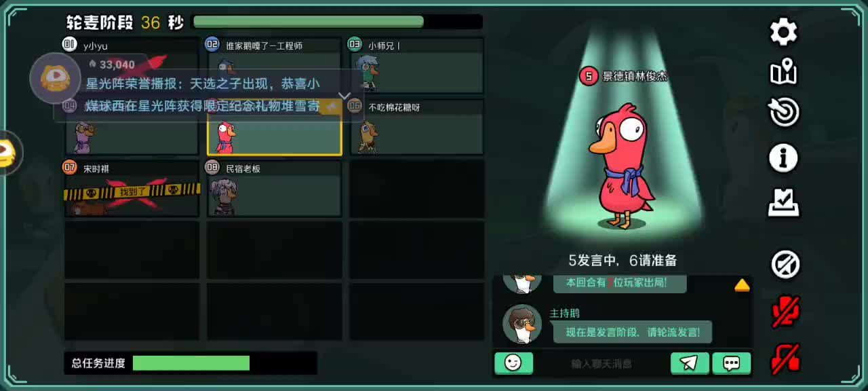The width and height of the screenshot is (868, 391).
Task: Select player 08 民宿老板 card
Action: pos(274,189)
